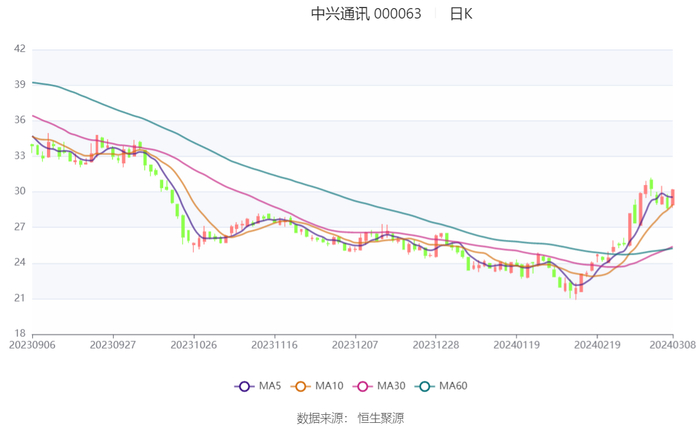700x426 pixels.
Task: Toggle the MA60 teal legend circle icon
Action: pos(425,386)
